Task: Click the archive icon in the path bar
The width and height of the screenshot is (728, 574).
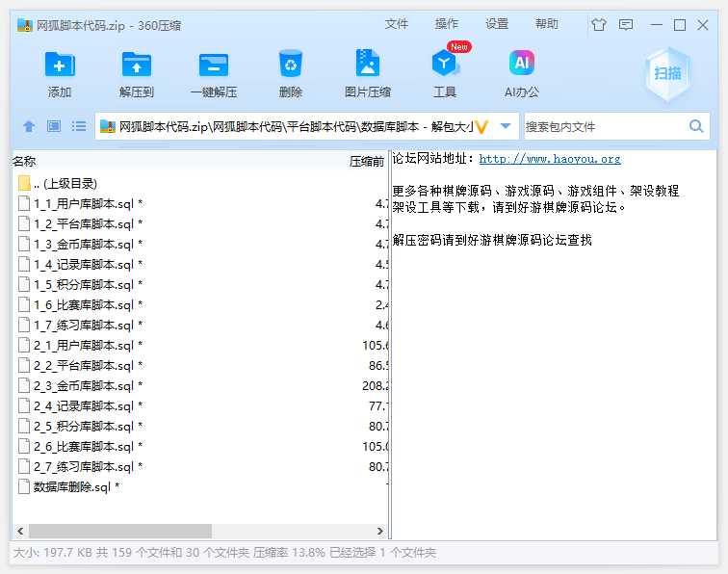Action: click(x=107, y=126)
